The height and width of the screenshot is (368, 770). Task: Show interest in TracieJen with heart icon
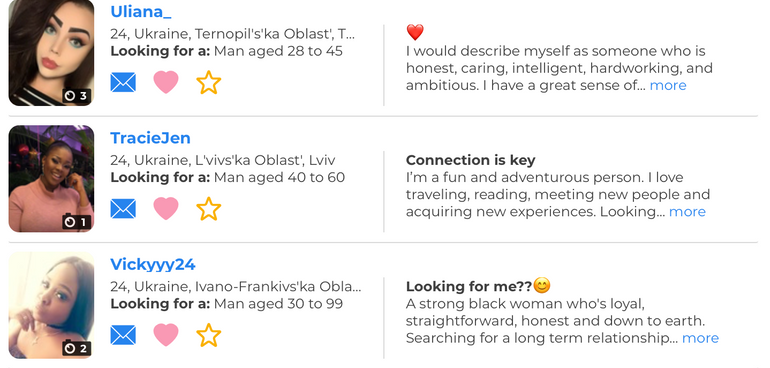166,208
